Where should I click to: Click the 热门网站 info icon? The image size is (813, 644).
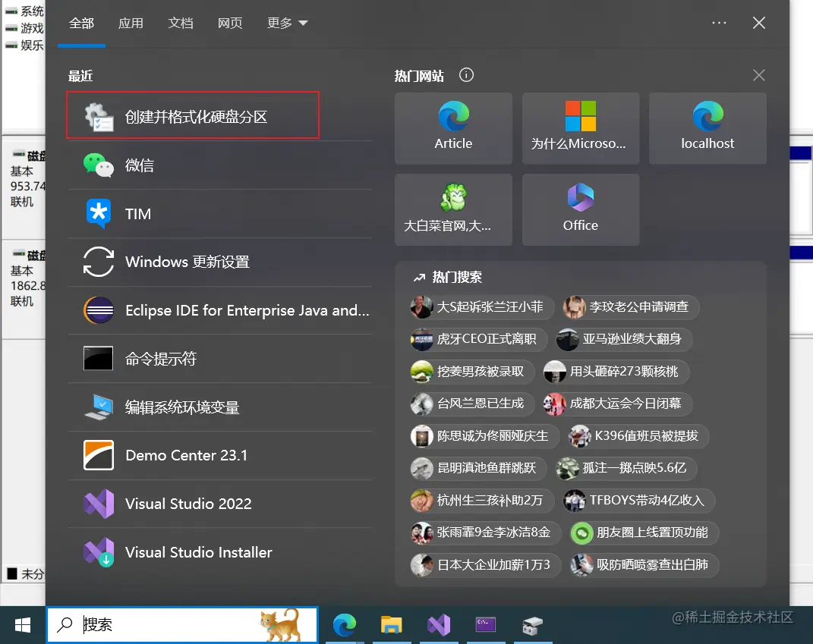tap(466, 76)
